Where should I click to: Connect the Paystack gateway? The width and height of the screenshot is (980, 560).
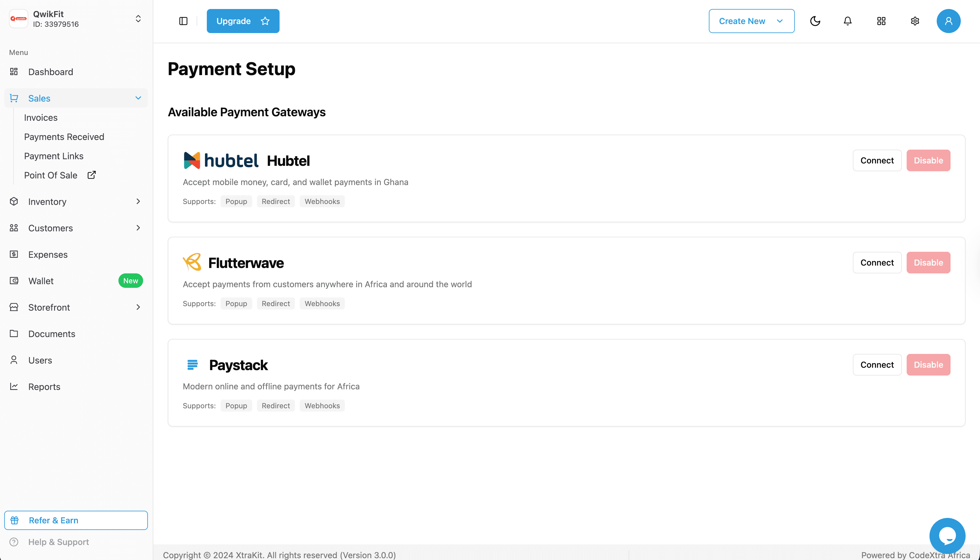pyautogui.click(x=877, y=364)
